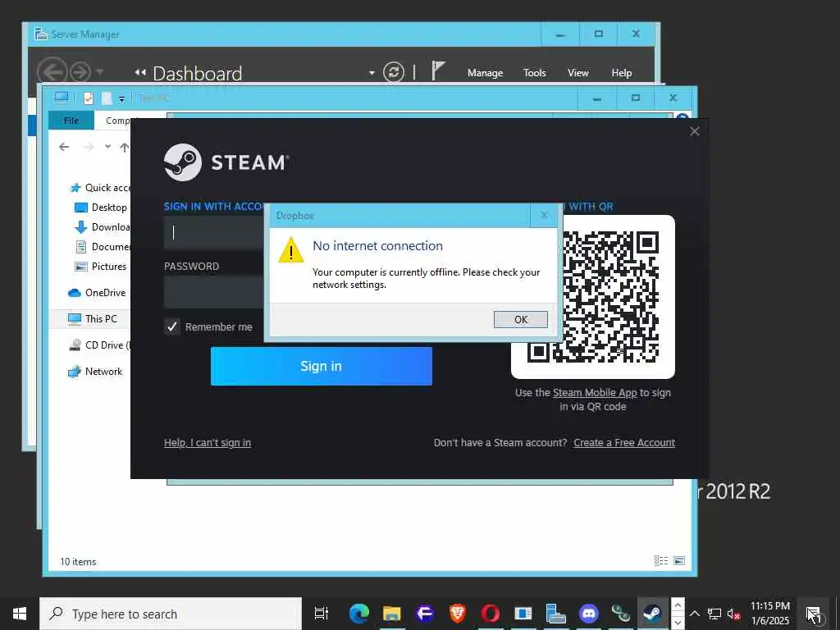Viewport: 840px width, 630px height.
Task: Click the File Explorer up arrow
Action: pyautogui.click(x=125, y=147)
